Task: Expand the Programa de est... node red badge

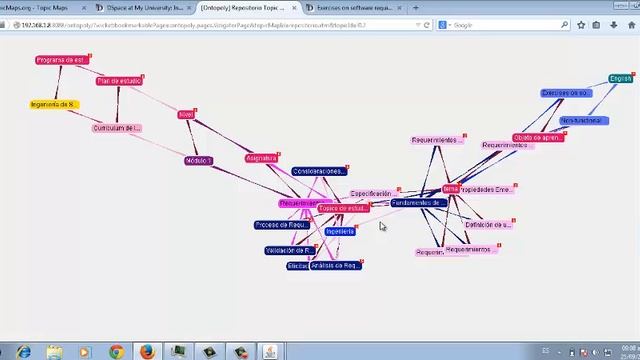Action: click(x=90, y=56)
